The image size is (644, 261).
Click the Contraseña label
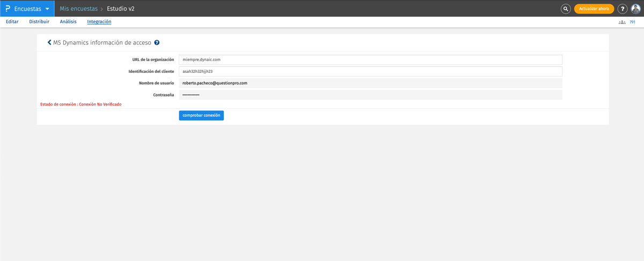tap(163, 95)
